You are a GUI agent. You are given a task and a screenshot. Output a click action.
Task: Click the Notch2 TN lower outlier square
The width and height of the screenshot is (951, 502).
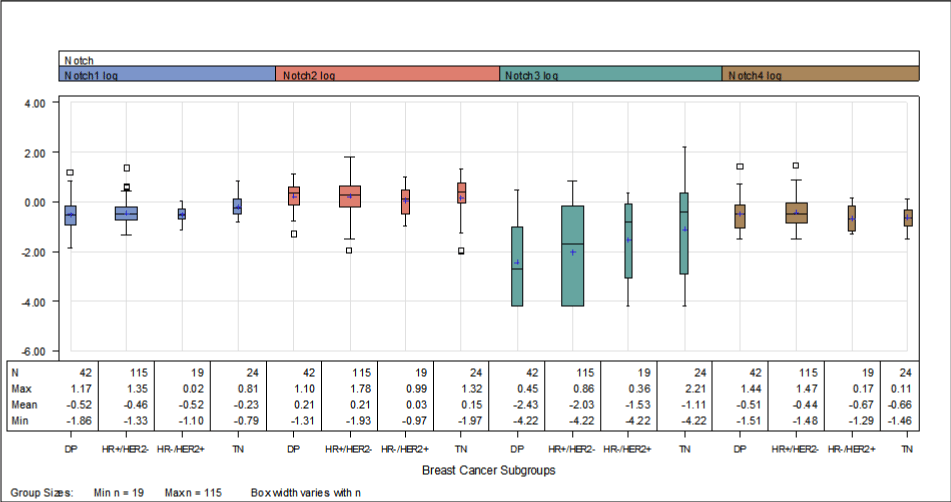pos(461,251)
